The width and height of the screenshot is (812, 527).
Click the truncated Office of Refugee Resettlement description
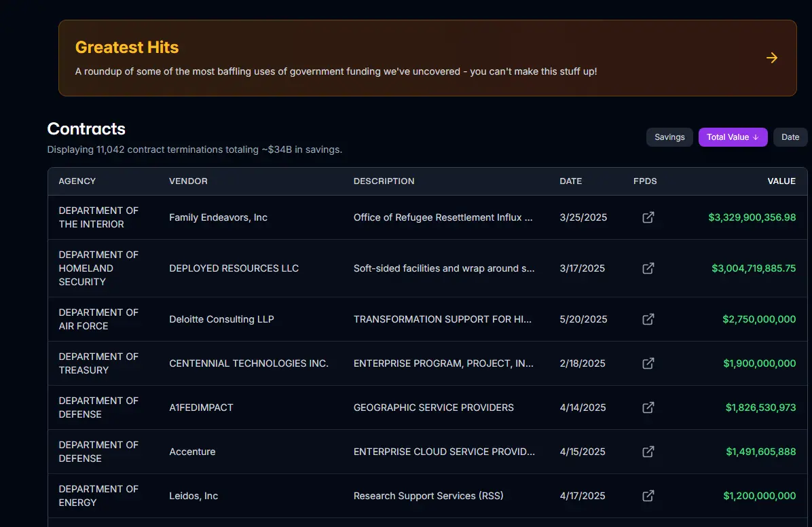pyautogui.click(x=443, y=217)
